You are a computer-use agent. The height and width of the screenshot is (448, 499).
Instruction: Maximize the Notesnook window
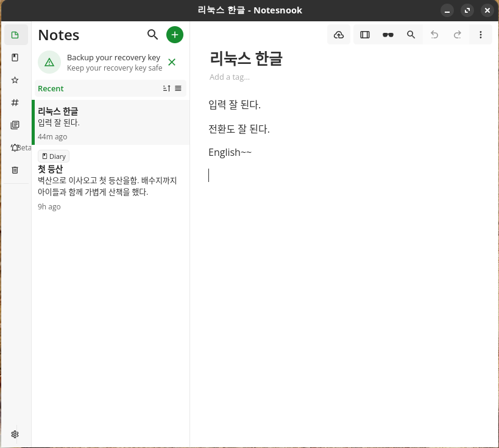[x=467, y=10]
